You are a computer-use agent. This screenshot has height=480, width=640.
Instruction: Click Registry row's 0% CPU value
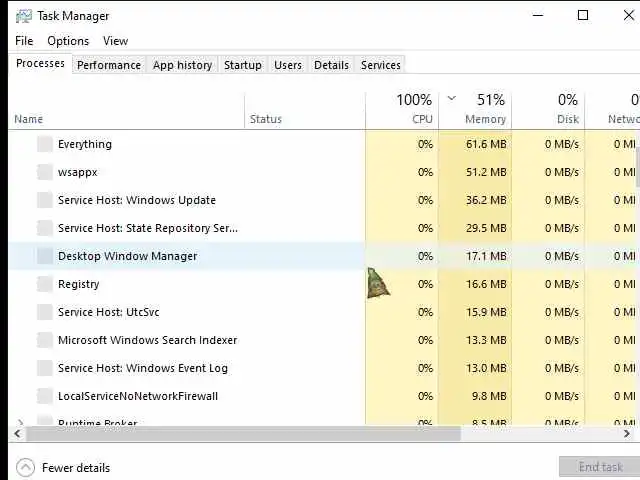[425, 284]
